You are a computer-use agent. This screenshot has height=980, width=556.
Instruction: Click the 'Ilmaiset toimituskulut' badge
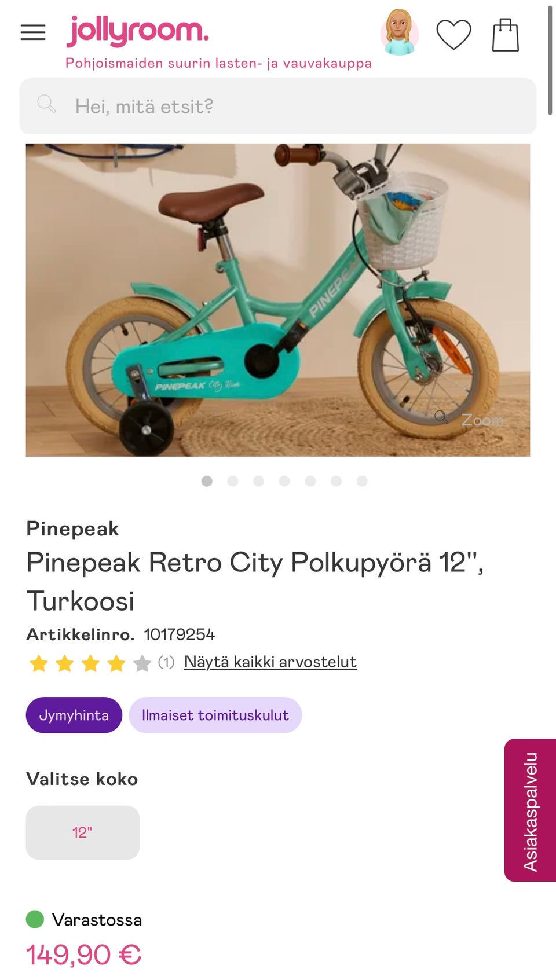(x=215, y=715)
